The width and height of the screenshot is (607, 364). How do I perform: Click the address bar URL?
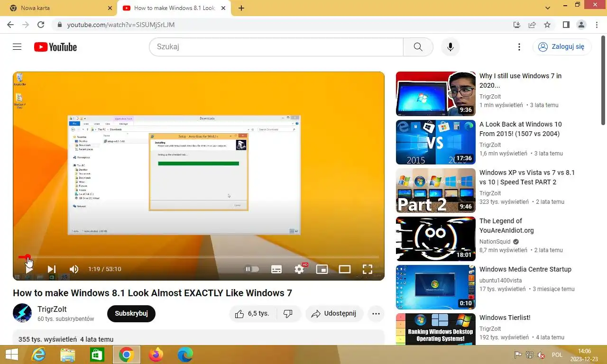coord(121,25)
